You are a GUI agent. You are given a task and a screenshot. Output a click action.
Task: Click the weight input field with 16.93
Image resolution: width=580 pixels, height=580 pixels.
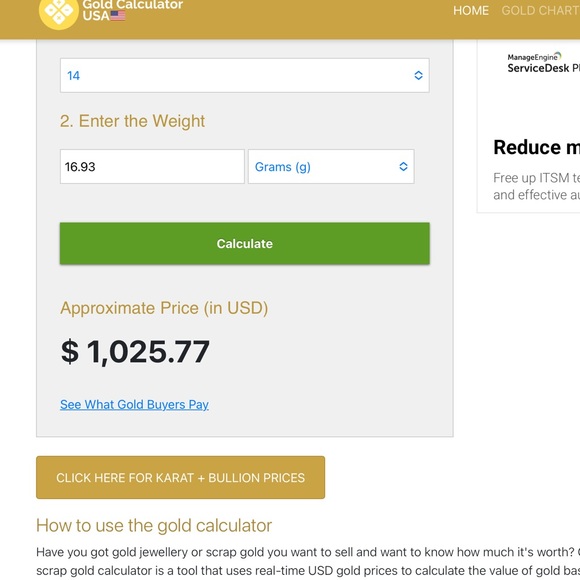[152, 166]
